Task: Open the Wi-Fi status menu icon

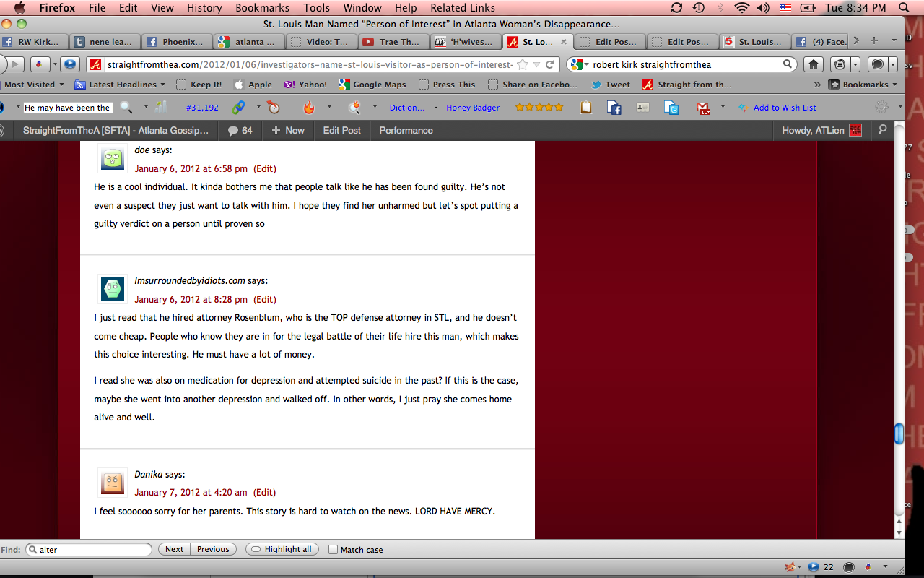Action: point(741,8)
